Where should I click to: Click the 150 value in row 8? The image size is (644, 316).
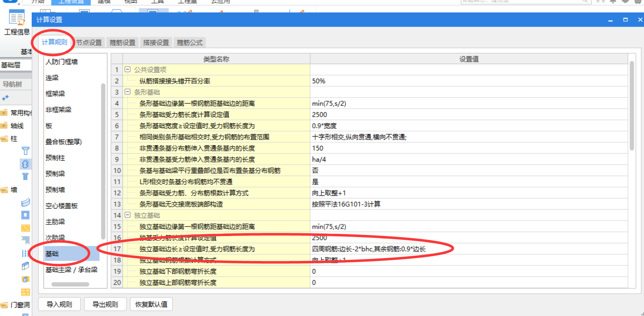pyautogui.click(x=469, y=148)
